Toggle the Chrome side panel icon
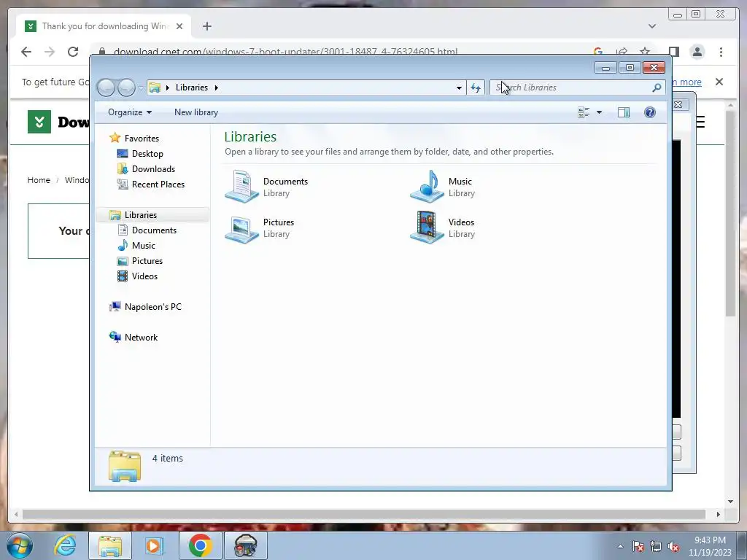 (x=673, y=52)
